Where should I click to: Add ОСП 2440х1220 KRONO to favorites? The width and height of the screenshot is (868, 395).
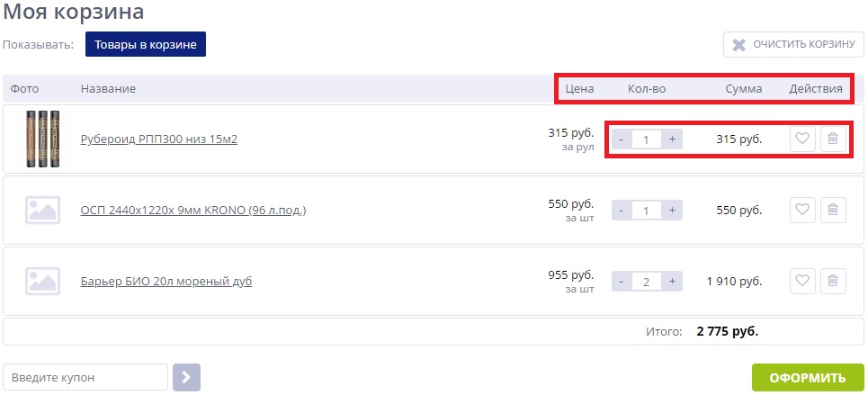click(802, 210)
